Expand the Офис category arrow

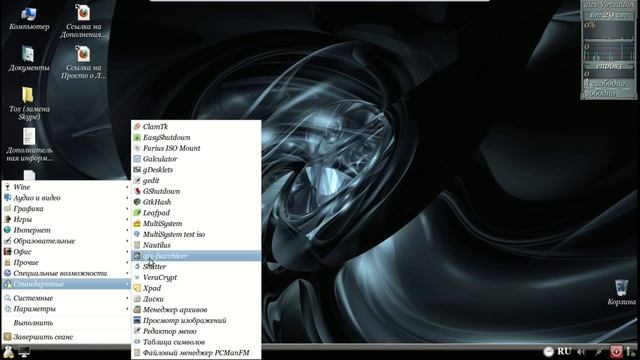tap(127, 251)
